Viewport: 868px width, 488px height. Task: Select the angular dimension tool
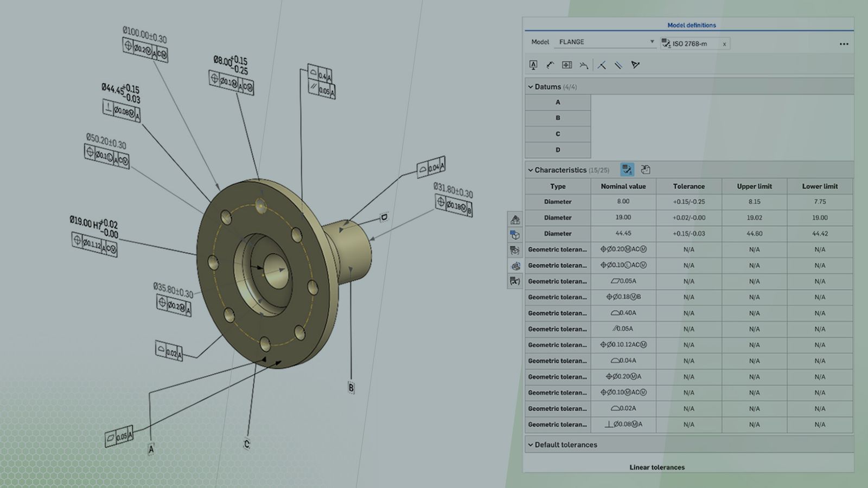point(636,65)
